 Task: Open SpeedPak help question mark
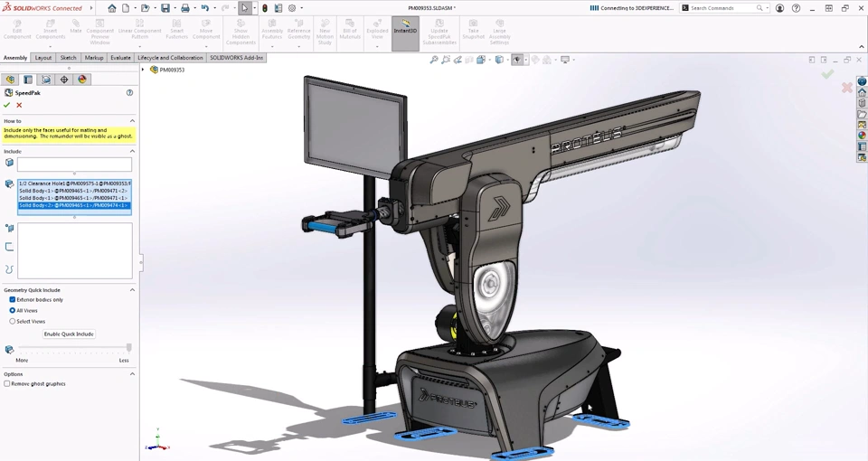[x=129, y=93]
